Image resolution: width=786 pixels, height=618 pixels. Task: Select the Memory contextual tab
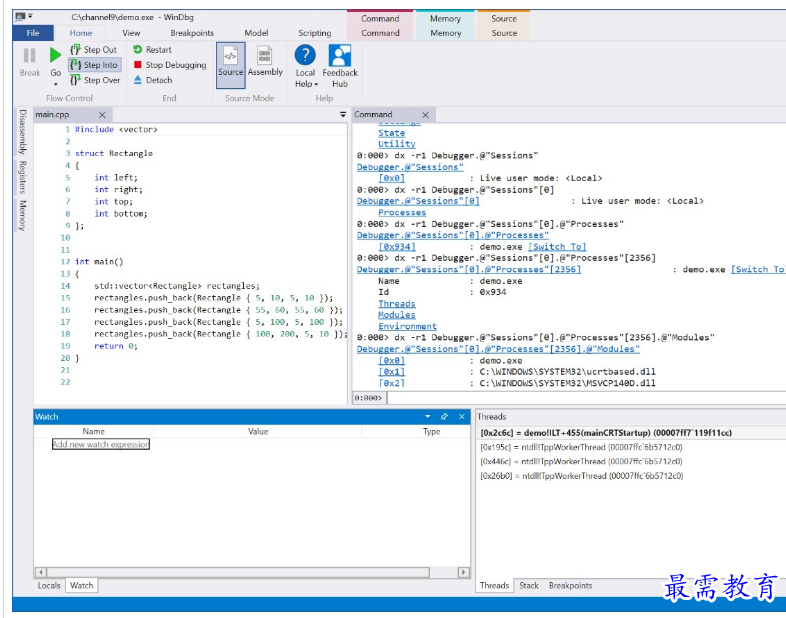click(x=446, y=33)
